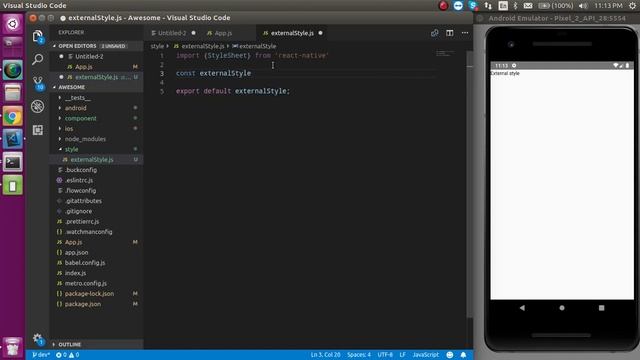This screenshot has width=640, height=360.
Task: Click the dev branch indicator in status bar
Action: pyautogui.click(x=41, y=355)
